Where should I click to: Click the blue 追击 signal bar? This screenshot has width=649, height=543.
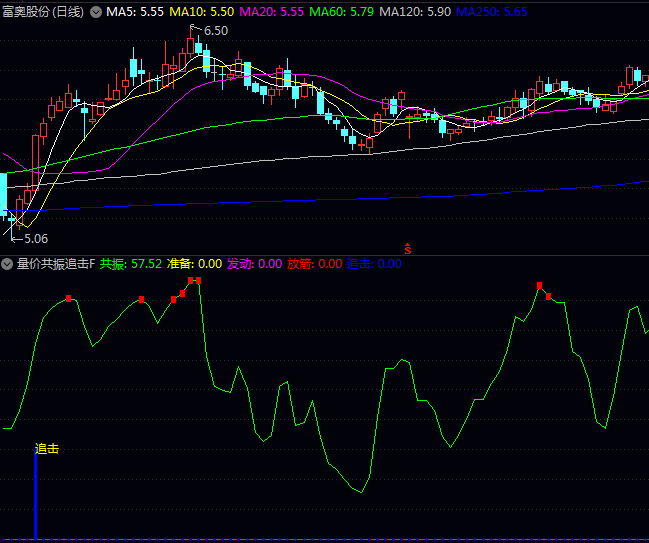point(36,498)
